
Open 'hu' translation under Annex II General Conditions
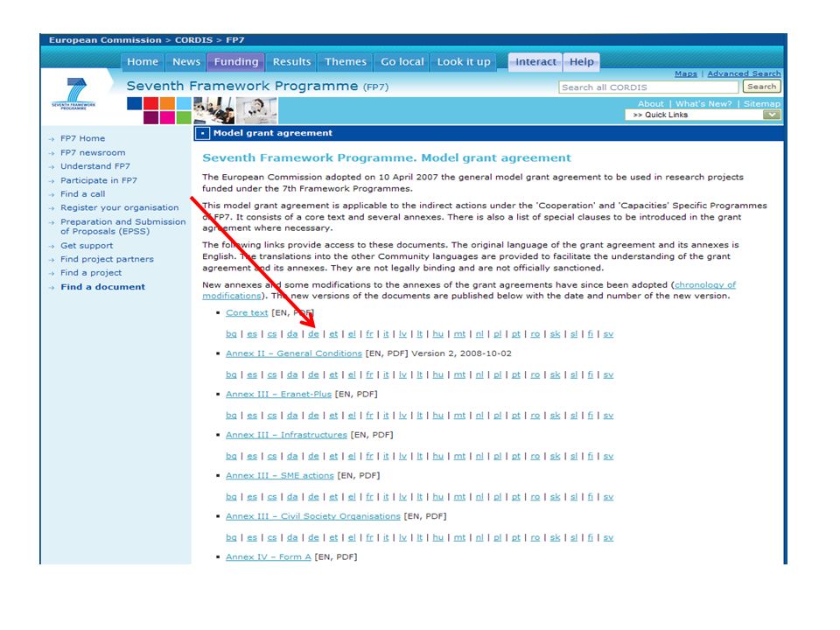coord(437,374)
